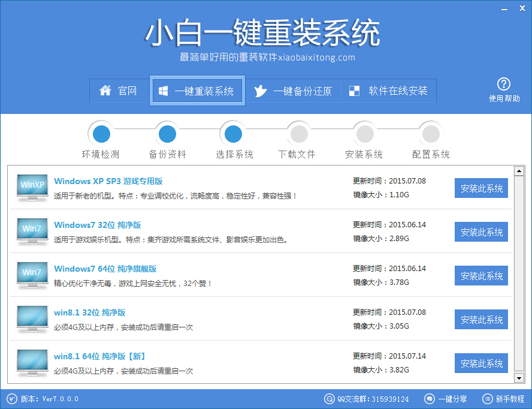This screenshot has width=532, height=409.
Task: Install Windows XP SP3 游戏专用版
Action: click(481, 188)
